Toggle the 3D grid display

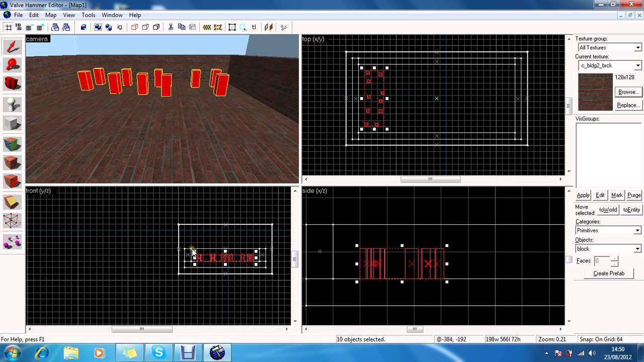coord(19,27)
